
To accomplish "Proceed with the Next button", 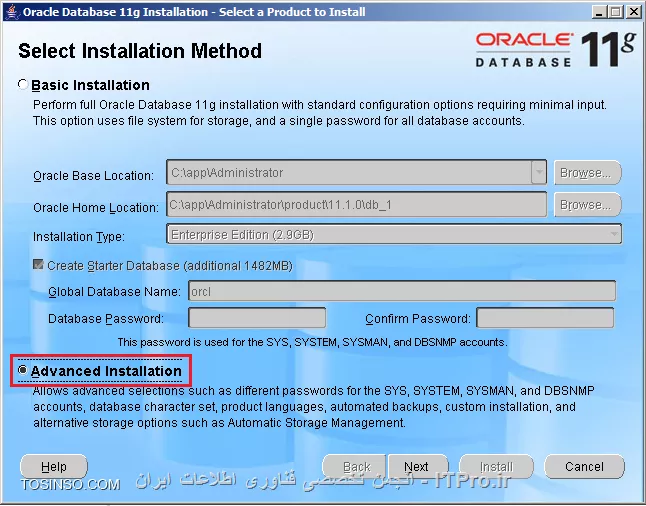I will [x=418, y=466].
